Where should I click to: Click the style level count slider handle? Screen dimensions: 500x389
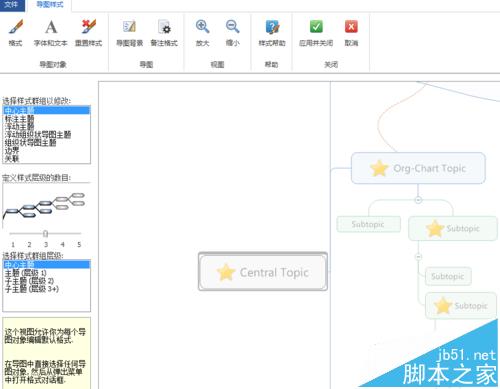tap(46, 234)
